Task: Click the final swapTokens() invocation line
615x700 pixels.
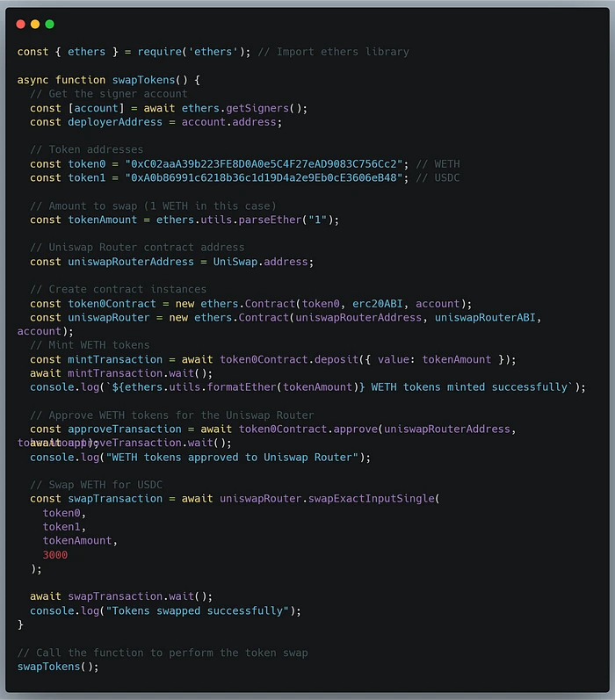Action: tap(58, 667)
